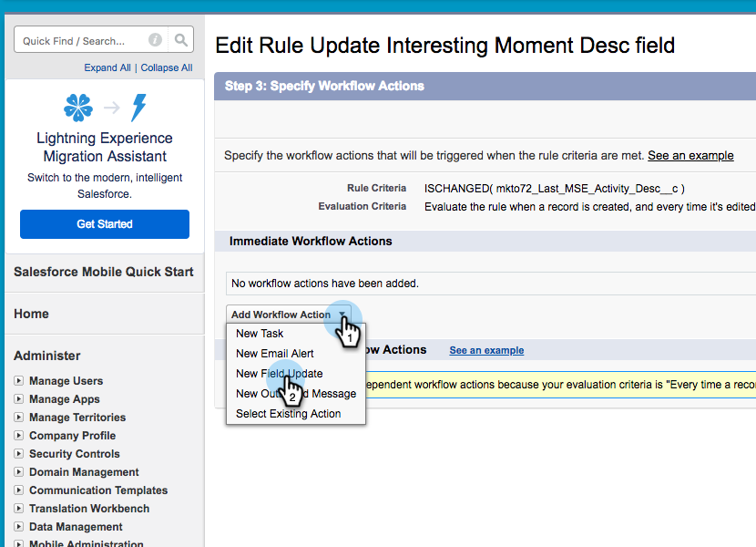Viewport: 756px width, 547px height.
Task: Expand the Security Controls tree arrow
Action: pyautogui.click(x=18, y=453)
